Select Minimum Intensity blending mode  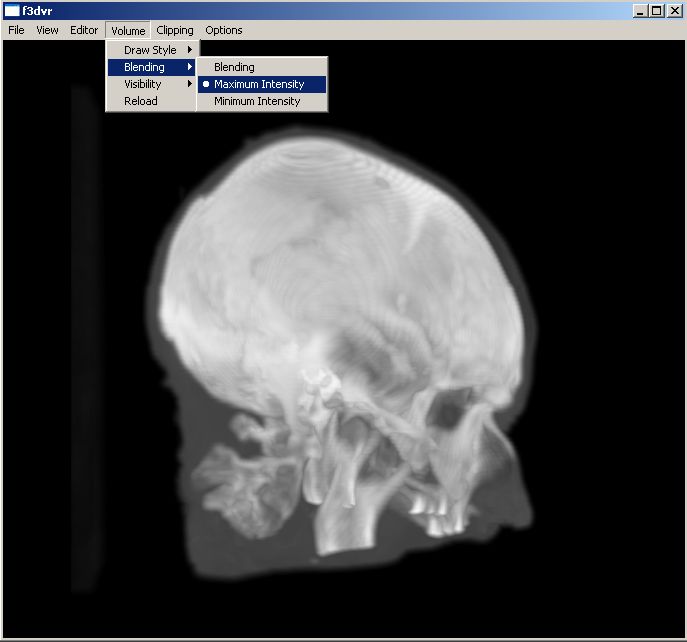(262, 101)
